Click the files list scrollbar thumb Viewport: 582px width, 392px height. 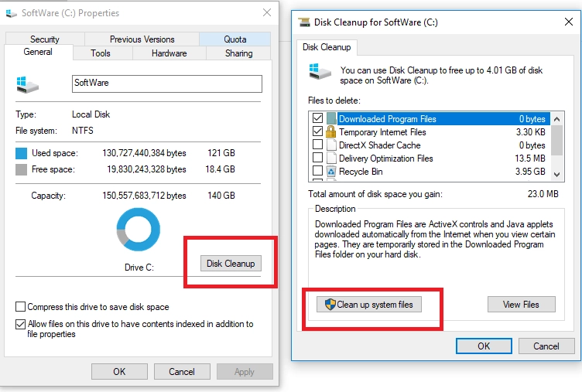[556, 140]
